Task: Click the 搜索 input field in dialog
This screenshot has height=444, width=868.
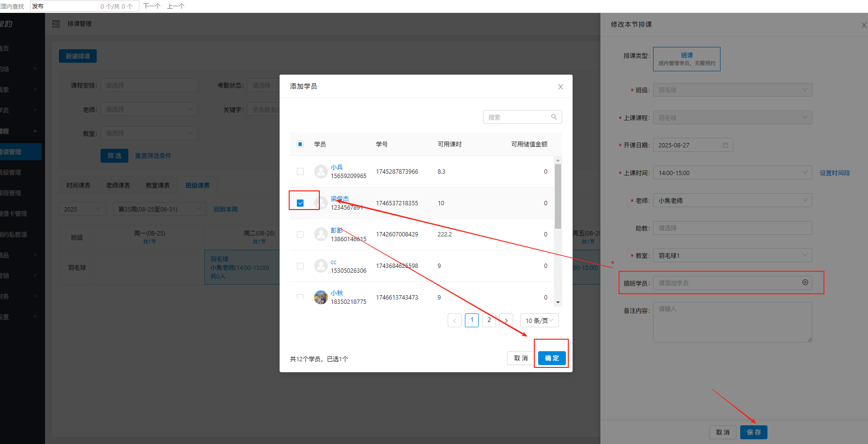Action: pyautogui.click(x=517, y=117)
